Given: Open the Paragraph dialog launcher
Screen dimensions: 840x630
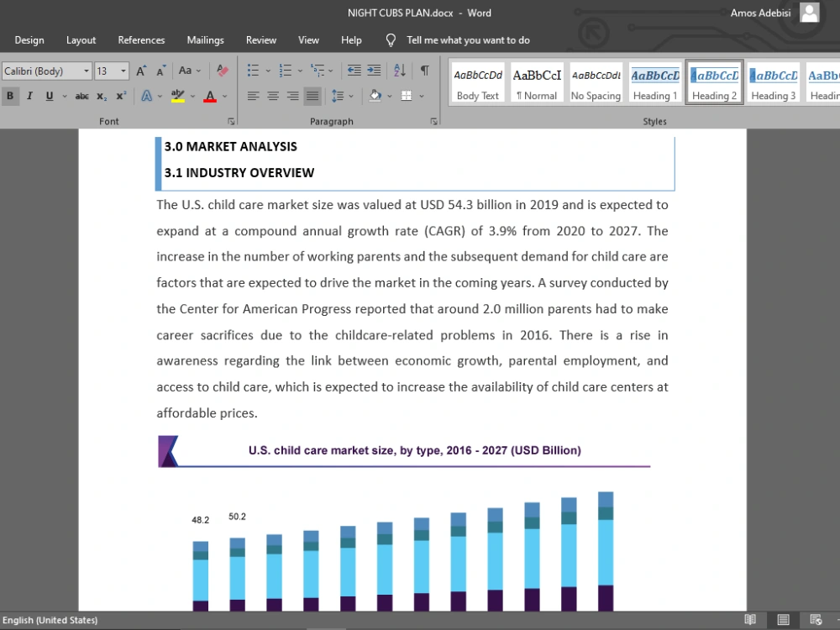Looking at the screenshot, I should [433, 122].
